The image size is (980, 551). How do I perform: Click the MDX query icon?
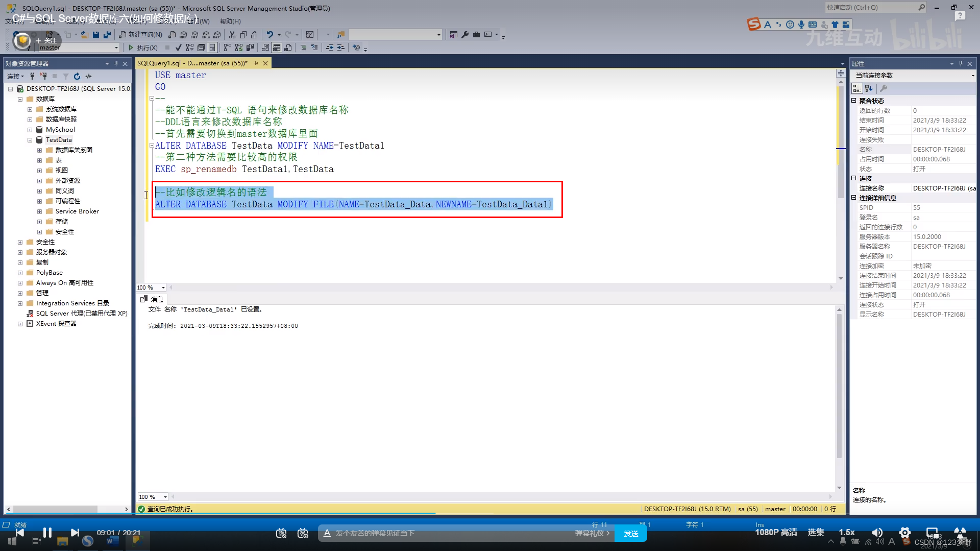point(183,35)
